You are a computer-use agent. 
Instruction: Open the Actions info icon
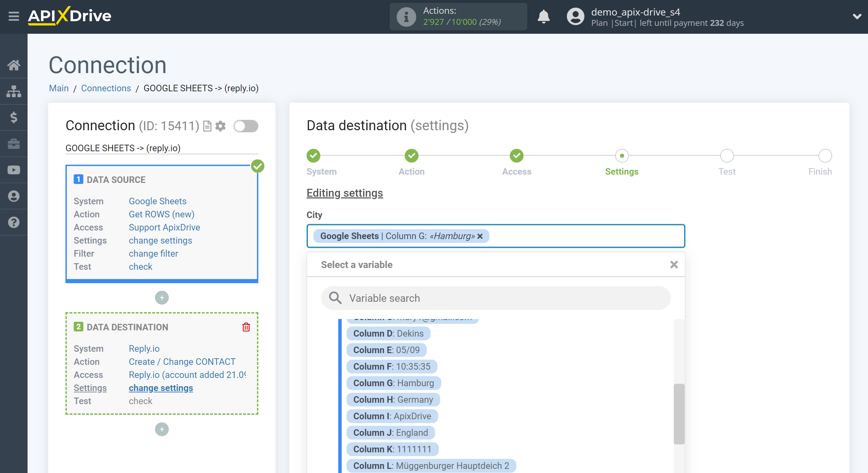(406, 17)
